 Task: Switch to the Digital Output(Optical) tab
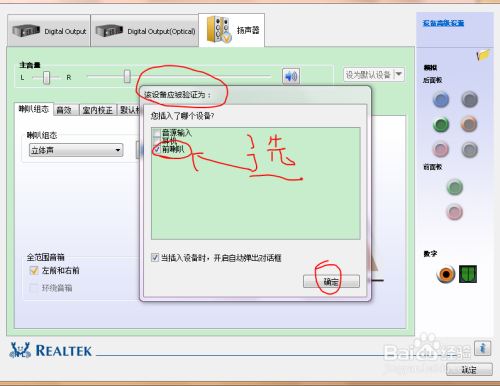(145, 31)
